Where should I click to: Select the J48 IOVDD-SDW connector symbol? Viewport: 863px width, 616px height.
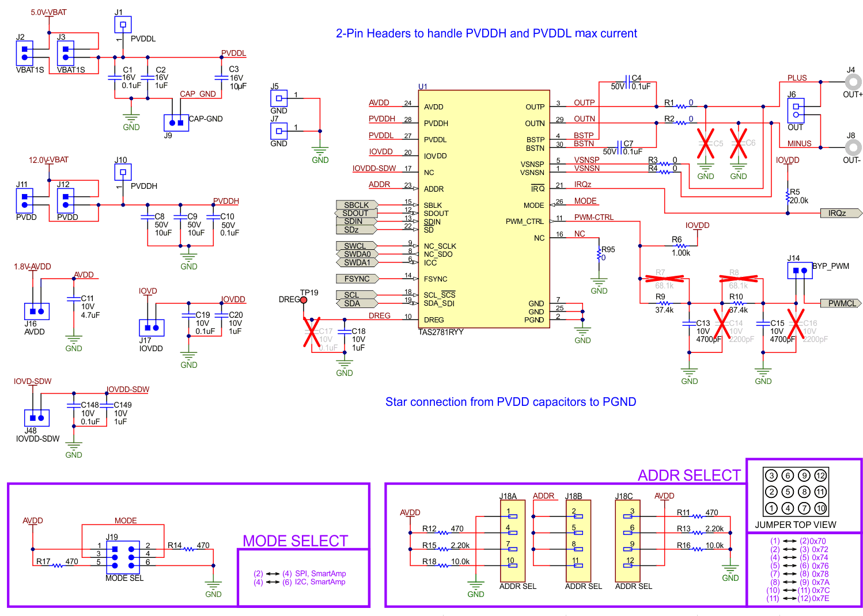(x=37, y=418)
